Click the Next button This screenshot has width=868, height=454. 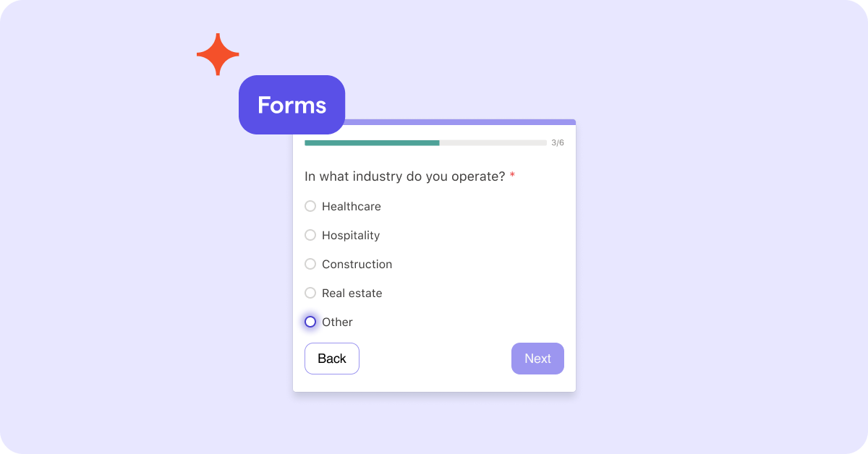click(x=537, y=358)
